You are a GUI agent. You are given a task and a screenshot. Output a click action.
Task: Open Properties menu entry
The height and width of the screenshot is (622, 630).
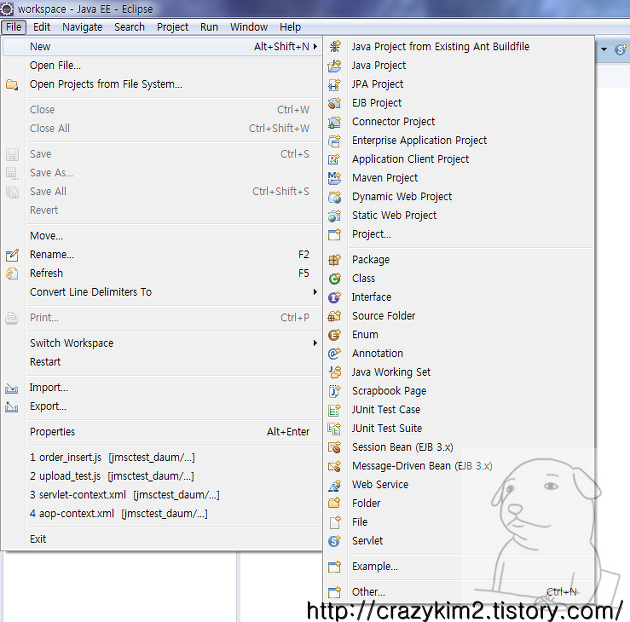point(162,432)
